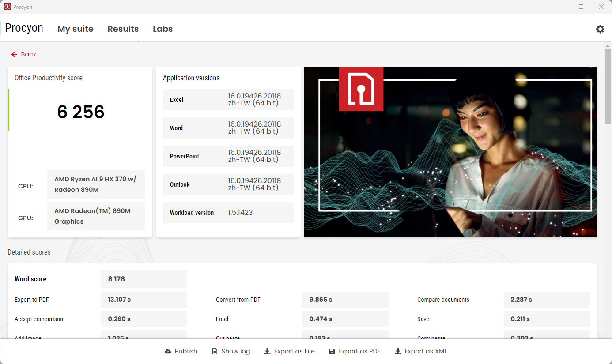Go back using the Back link
This screenshot has width=612, height=364.
pos(29,54)
